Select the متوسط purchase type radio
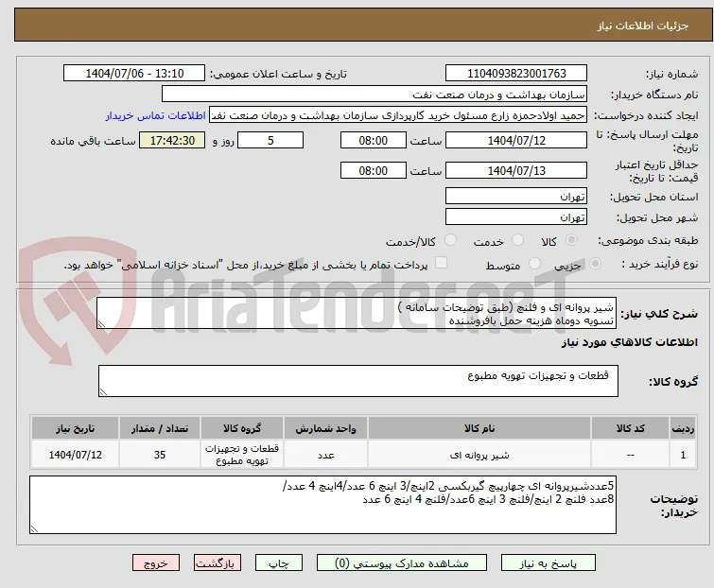 pos(534,264)
